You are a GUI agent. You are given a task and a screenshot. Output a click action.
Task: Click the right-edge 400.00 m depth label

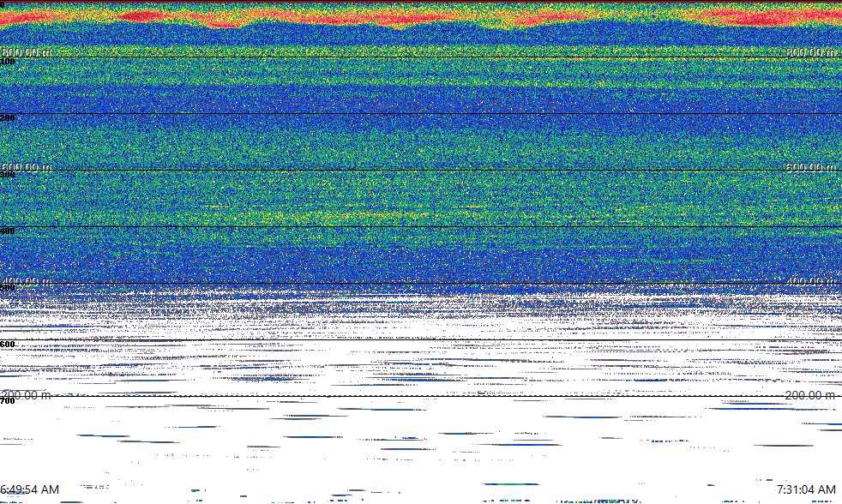click(809, 281)
